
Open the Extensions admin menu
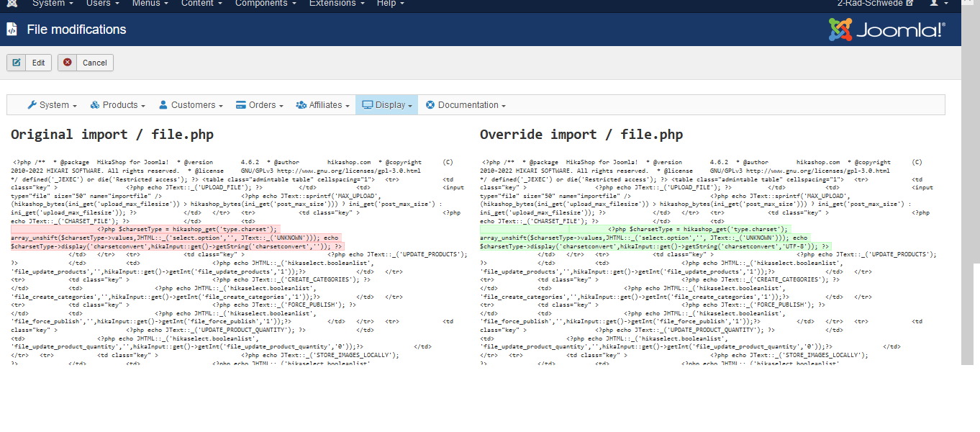click(x=336, y=4)
